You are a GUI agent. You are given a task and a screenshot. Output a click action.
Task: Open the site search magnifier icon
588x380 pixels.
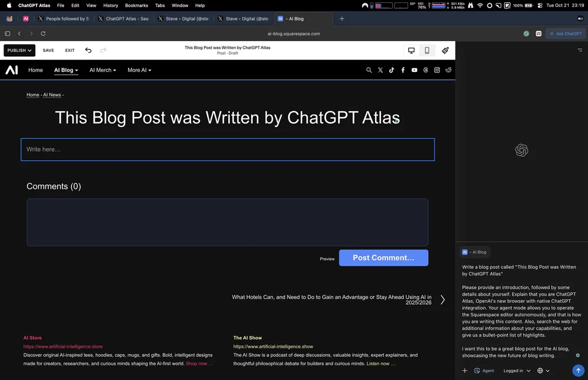369,70
